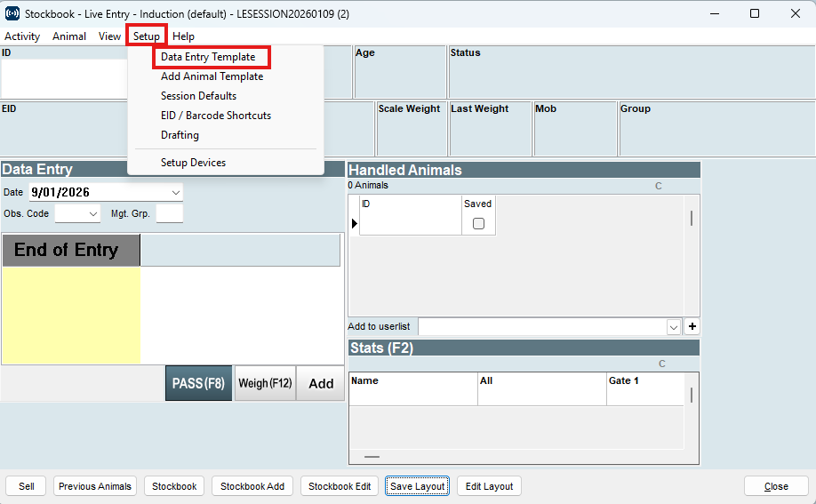Image resolution: width=816 pixels, height=504 pixels.
Task: Open Session Defaults from Setup menu
Action: (198, 96)
